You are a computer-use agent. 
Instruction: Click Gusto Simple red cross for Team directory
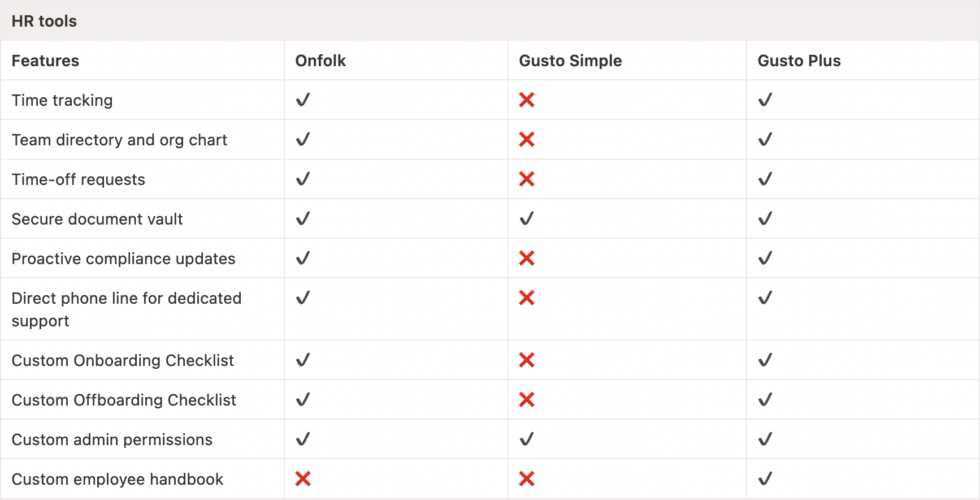tap(527, 140)
